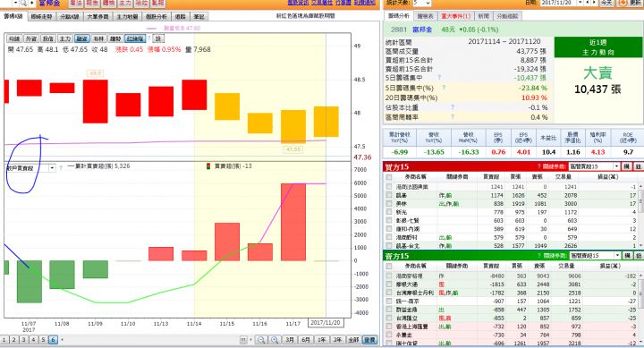Check the box for 台灣匯立 in seller list
Screen dimensions: 644x348
(x=389, y=318)
